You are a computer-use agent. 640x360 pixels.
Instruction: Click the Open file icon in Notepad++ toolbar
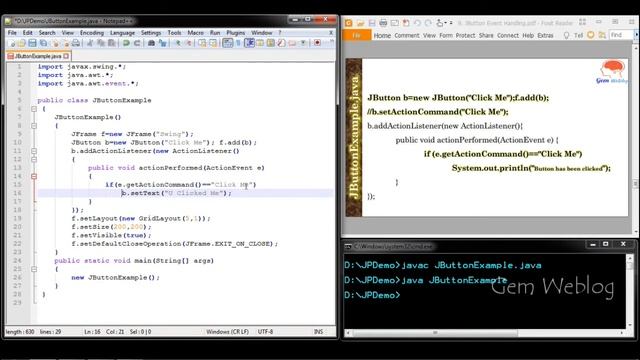(x=22, y=43)
